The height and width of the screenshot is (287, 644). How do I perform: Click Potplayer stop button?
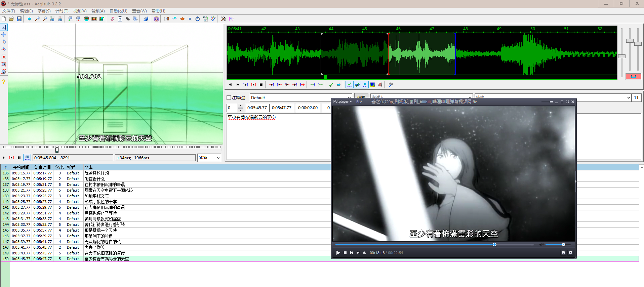tap(345, 253)
